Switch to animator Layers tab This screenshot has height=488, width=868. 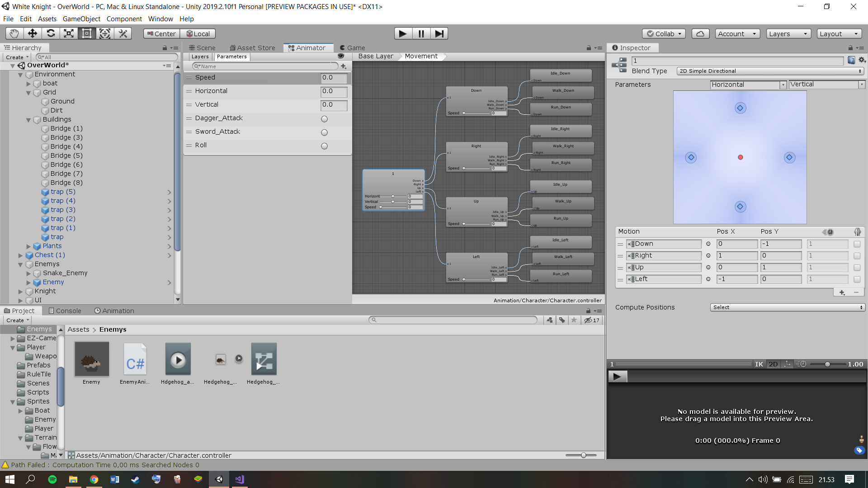click(200, 56)
